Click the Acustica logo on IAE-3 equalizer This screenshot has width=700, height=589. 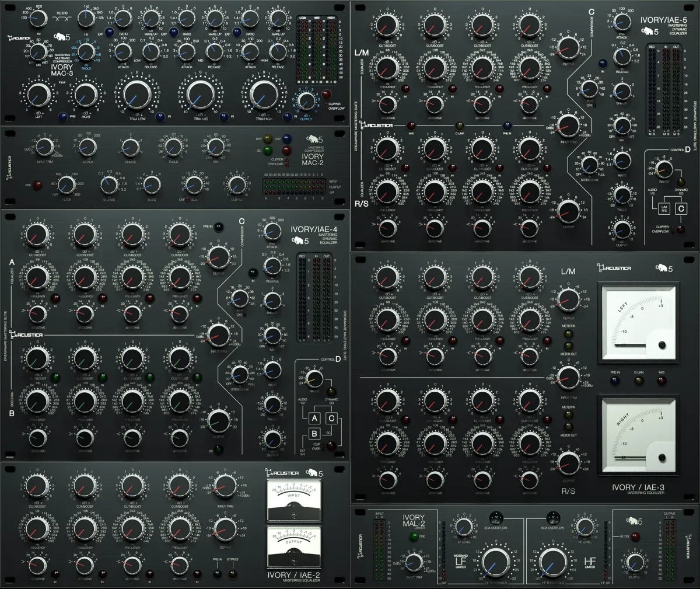click(614, 267)
